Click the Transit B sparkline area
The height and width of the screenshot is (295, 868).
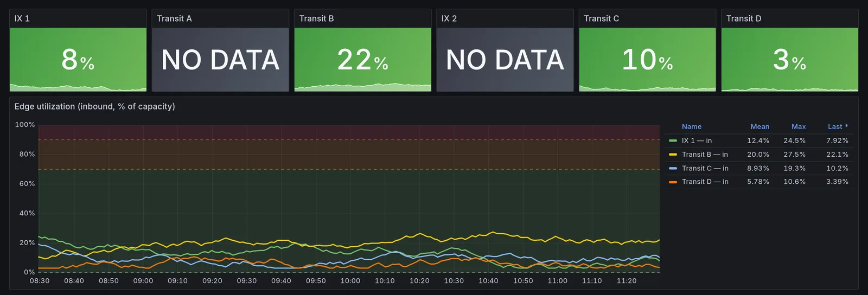coord(362,87)
